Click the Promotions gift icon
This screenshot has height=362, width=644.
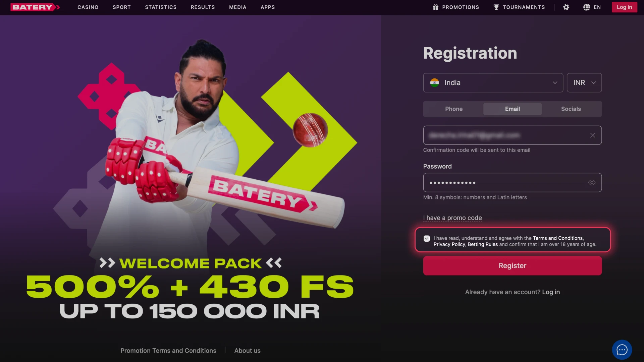(x=435, y=7)
